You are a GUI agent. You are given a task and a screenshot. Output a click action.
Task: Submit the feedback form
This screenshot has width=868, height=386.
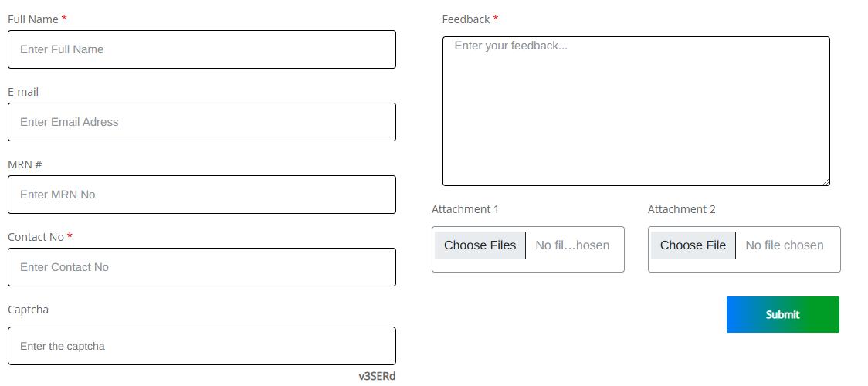[x=782, y=315]
